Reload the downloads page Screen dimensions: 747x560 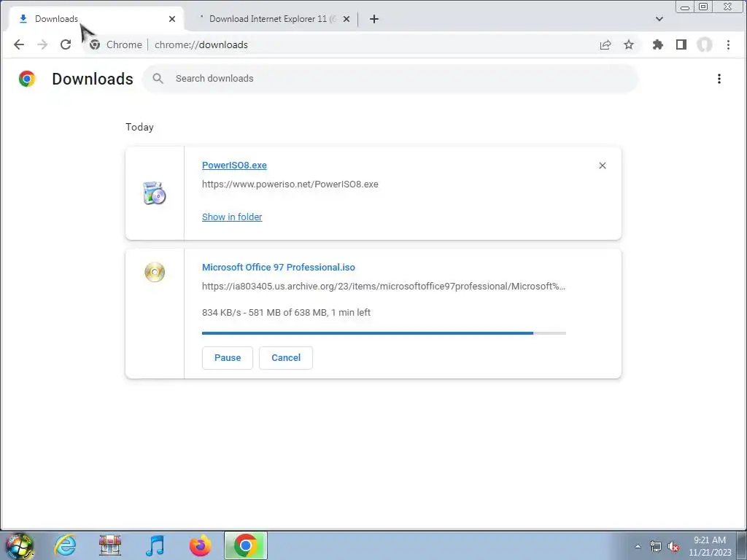[x=66, y=44]
